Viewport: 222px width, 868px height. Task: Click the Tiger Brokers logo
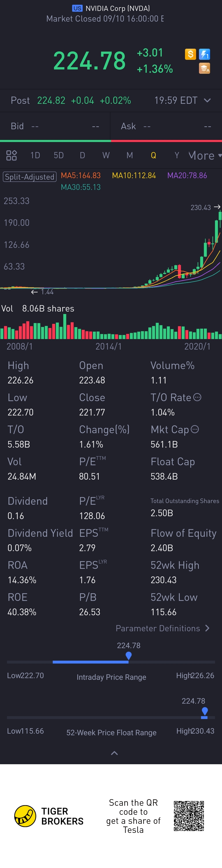point(25,816)
